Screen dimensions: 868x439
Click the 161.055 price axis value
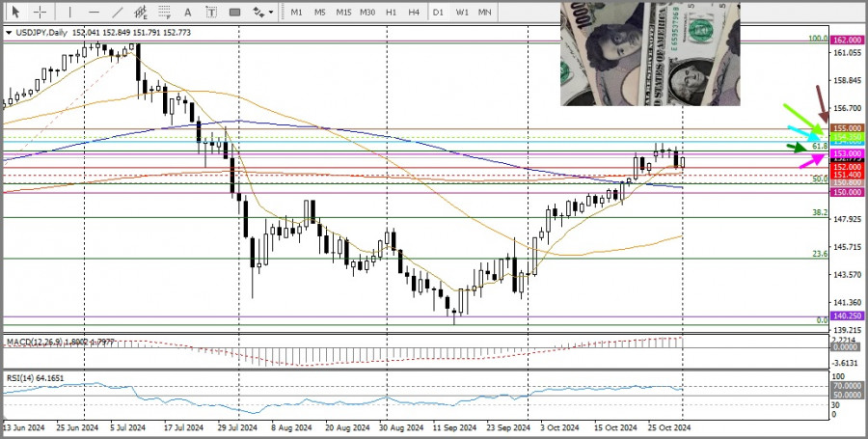[847, 53]
